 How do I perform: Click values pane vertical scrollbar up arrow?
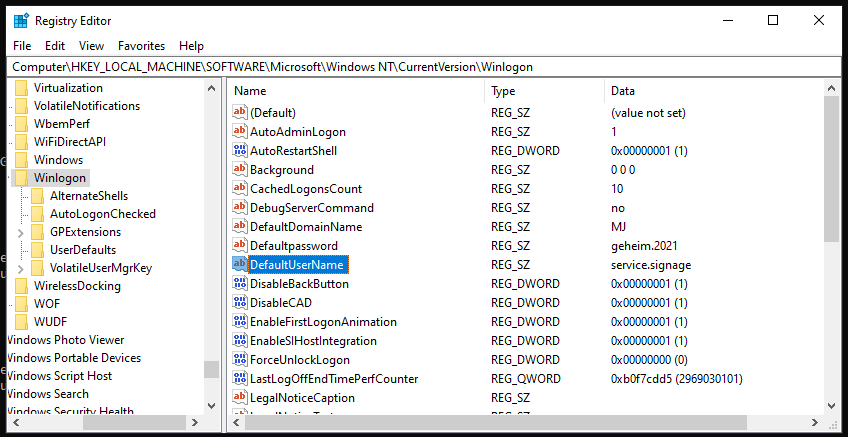[832, 88]
